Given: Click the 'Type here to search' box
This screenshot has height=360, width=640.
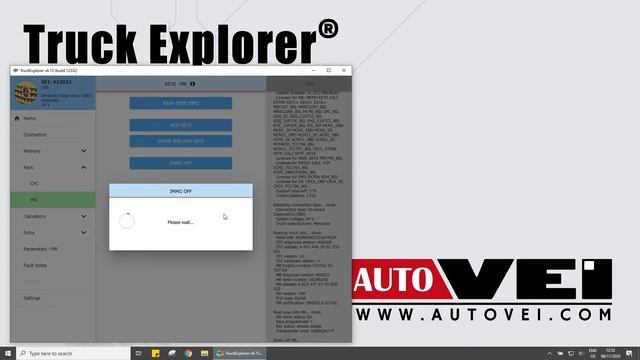Looking at the screenshot, I should point(73,353).
